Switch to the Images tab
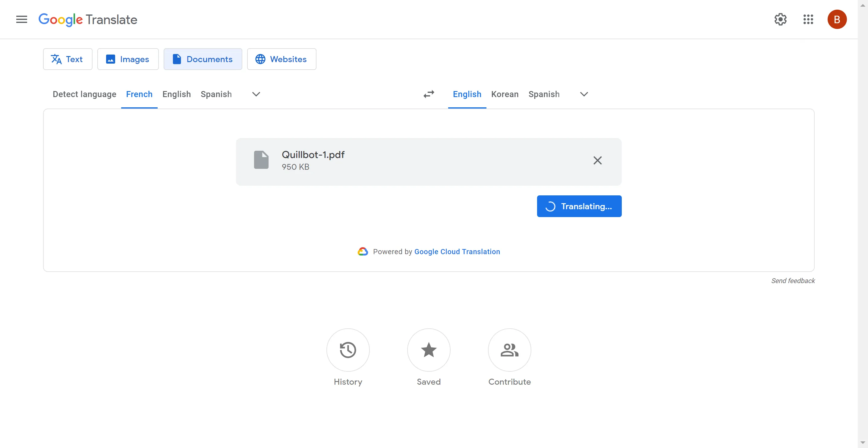The width and height of the screenshot is (868, 448). pyautogui.click(x=128, y=59)
